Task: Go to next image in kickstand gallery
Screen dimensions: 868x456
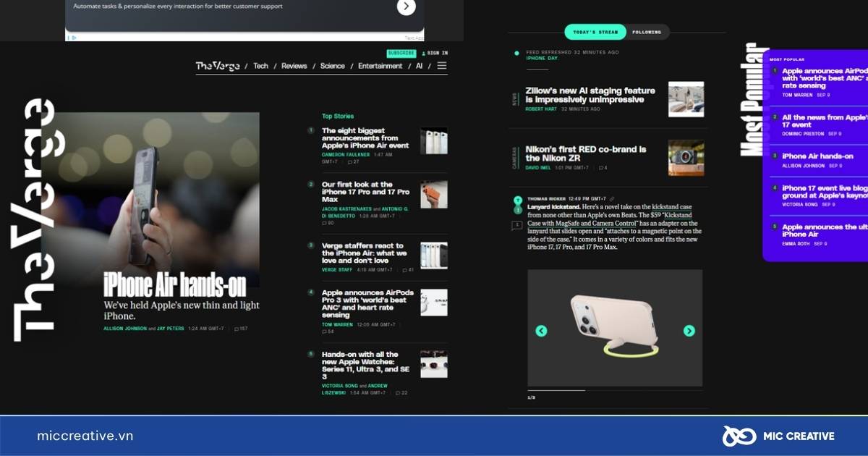Action: click(x=689, y=331)
